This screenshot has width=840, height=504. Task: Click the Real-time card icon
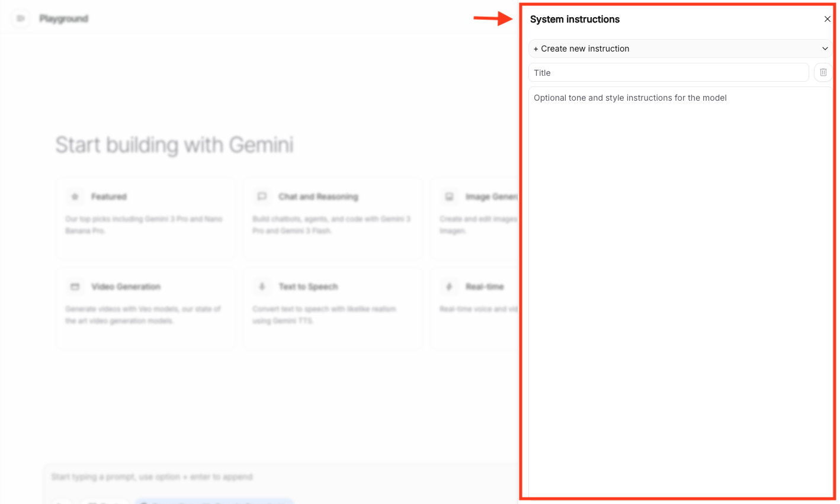coord(449,287)
